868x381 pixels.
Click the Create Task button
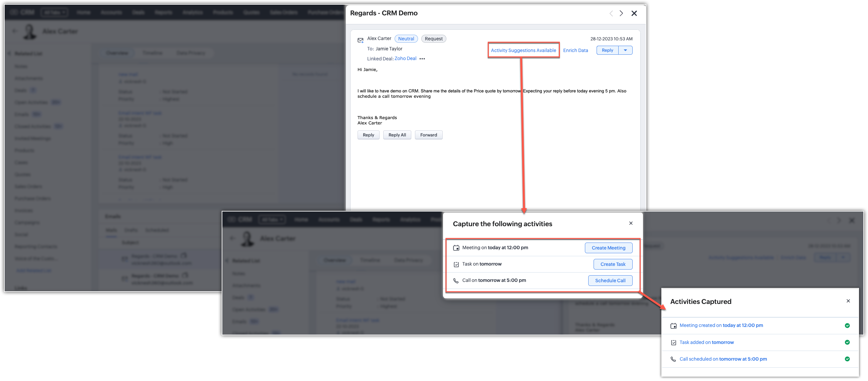[613, 265]
